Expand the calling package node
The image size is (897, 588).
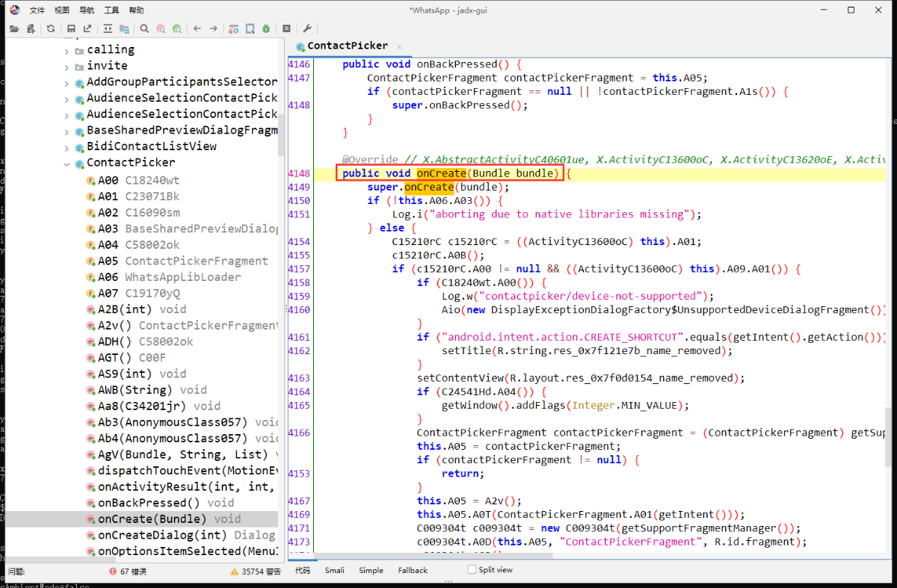click(67, 50)
